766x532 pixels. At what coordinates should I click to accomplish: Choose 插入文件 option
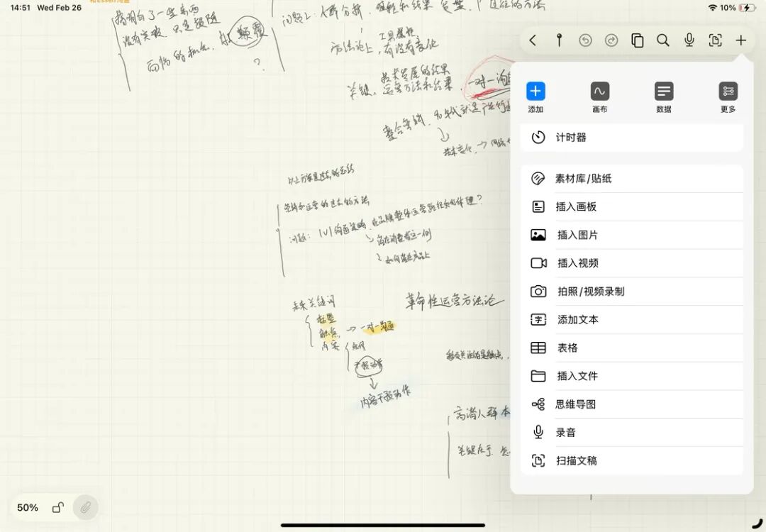tap(632, 376)
